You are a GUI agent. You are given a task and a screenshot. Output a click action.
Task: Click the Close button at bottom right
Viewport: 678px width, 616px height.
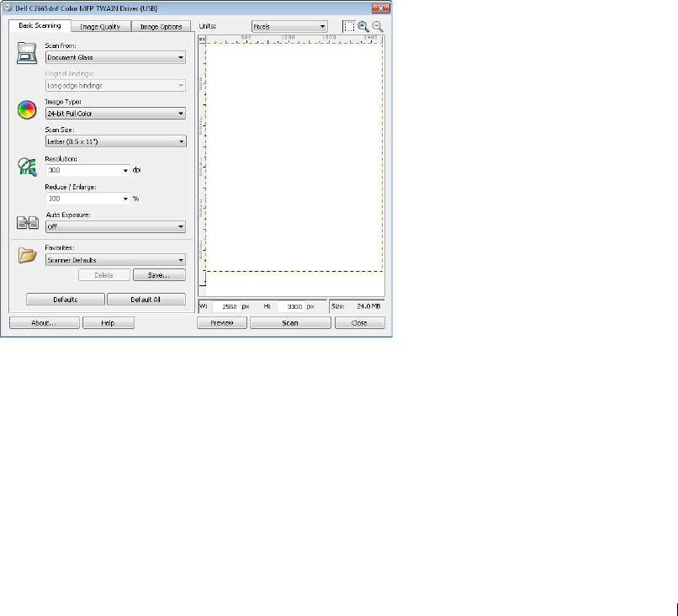[359, 322]
